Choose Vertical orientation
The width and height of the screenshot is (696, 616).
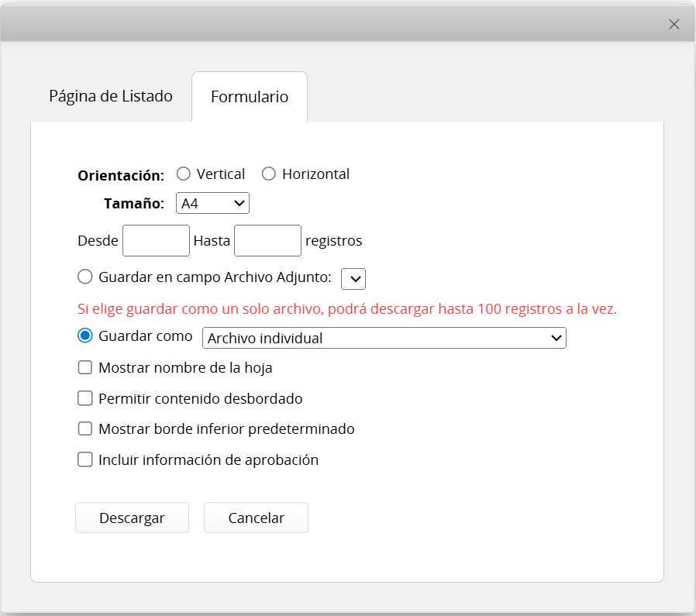184,174
